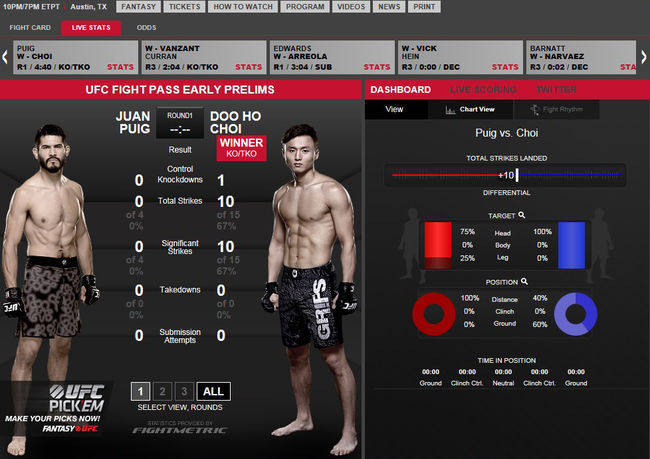The image size is (650, 459).
Task: Open the How To Watch page
Action: click(x=243, y=7)
